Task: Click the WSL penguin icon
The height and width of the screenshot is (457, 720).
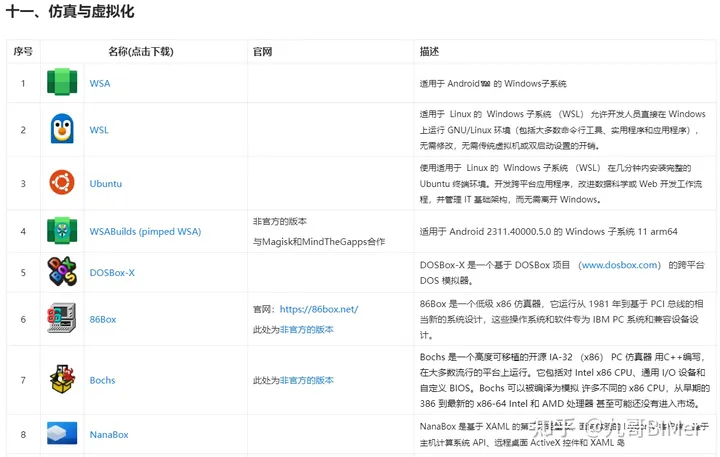Action: coord(62,129)
